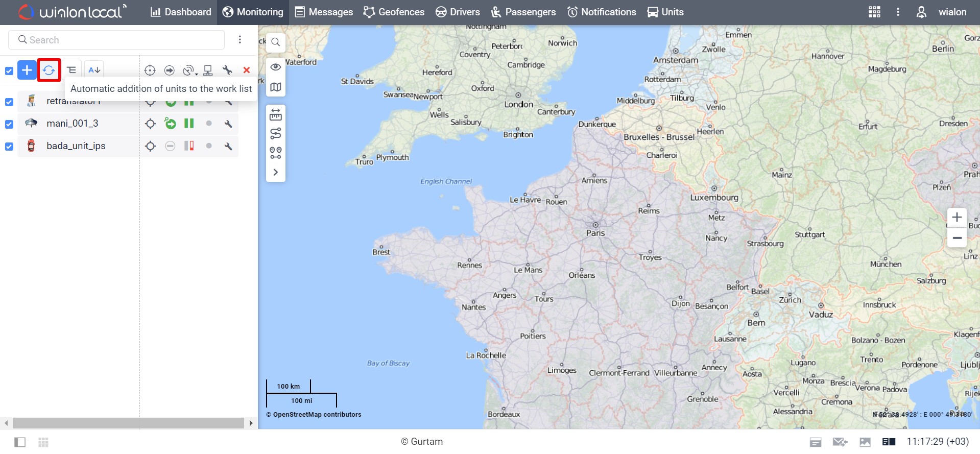
Task: Click automatic addition of units icon
Action: (49, 70)
